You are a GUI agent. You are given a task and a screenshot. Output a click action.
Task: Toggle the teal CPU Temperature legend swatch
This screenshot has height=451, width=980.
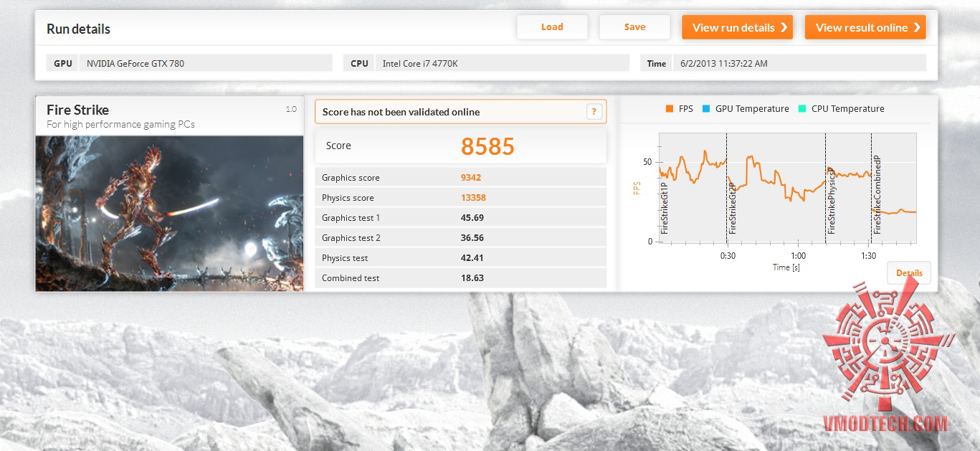click(x=802, y=109)
